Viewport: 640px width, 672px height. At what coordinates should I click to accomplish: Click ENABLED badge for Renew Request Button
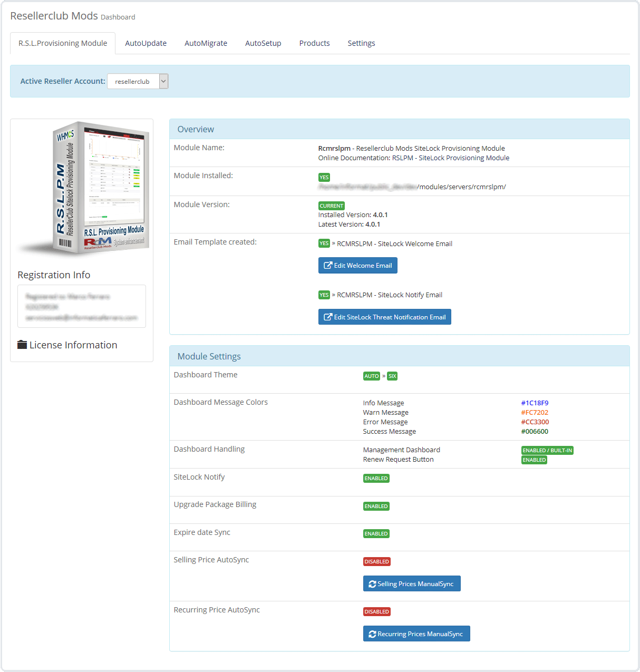pos(534,460)
